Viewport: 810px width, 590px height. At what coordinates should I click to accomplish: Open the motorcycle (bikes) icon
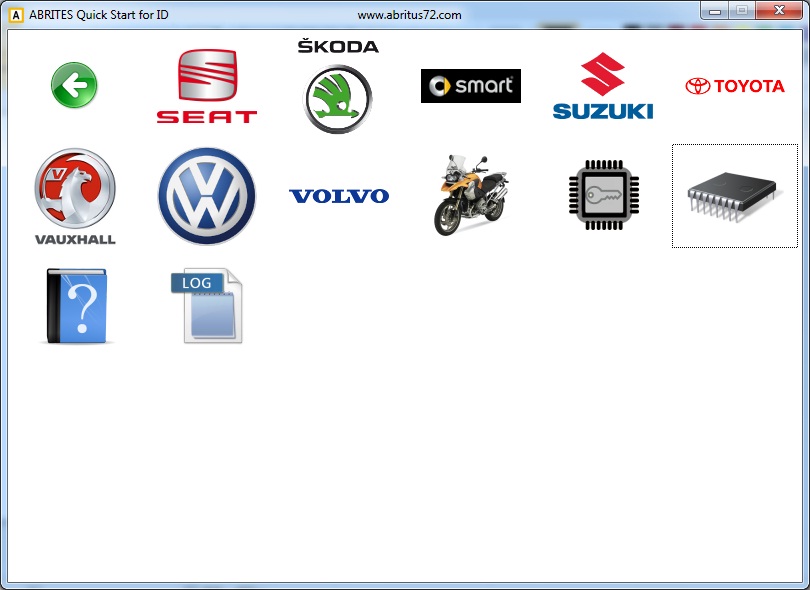coord(471,195)
